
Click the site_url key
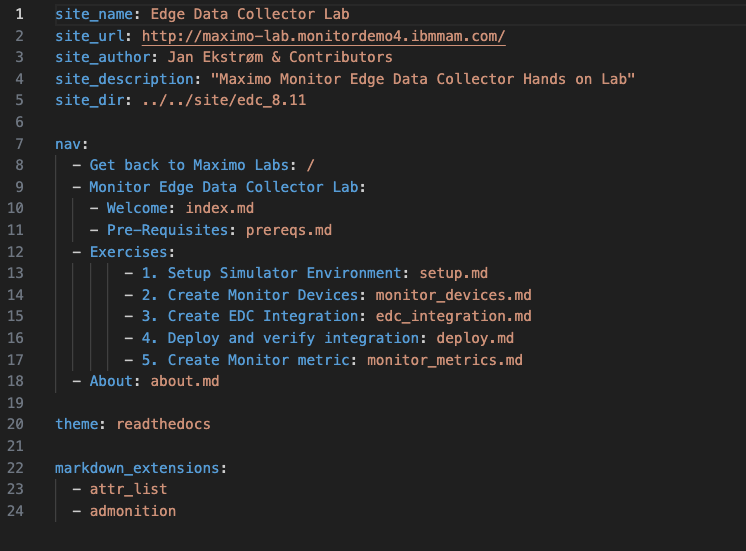pyautogui.click(x=89, y=36)
